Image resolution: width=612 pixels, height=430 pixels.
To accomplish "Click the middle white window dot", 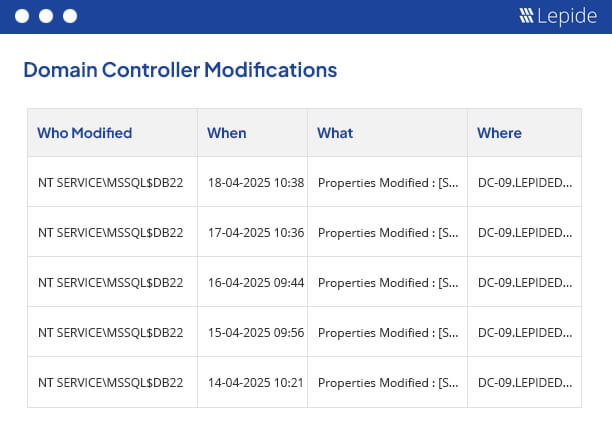I will 46,16.
